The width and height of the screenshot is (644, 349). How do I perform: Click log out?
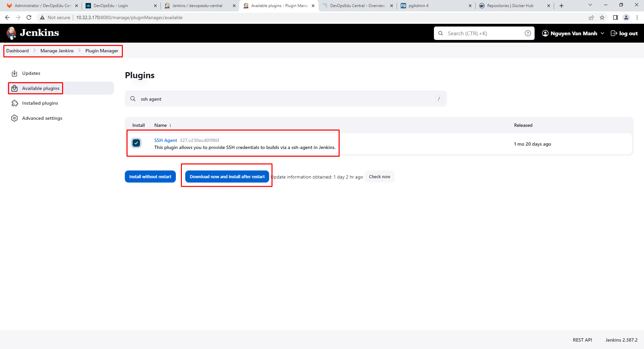tap(624, 33)
